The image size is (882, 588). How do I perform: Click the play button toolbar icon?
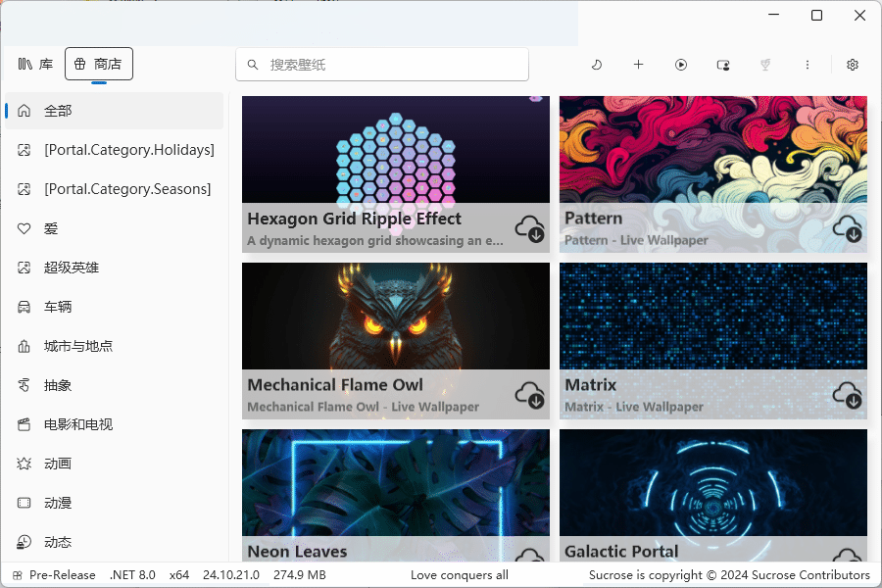[681, 65]
